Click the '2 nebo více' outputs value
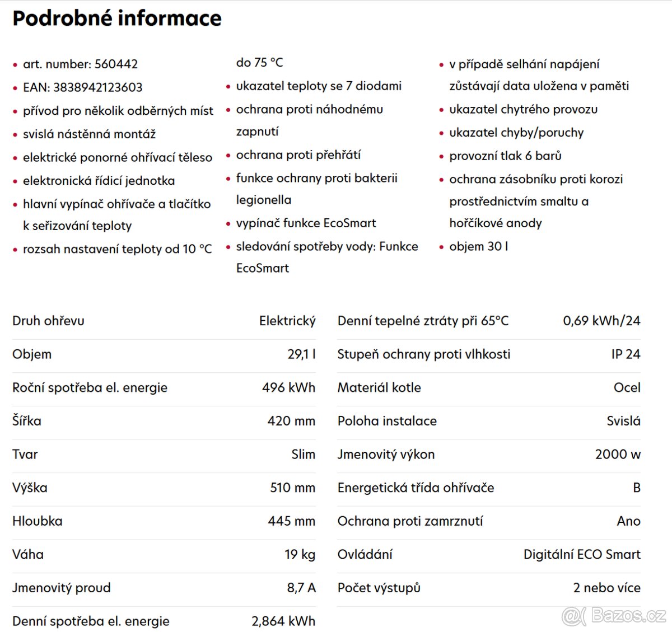The image size is (672, 632). pyautogui.click(x=606, y=588)
